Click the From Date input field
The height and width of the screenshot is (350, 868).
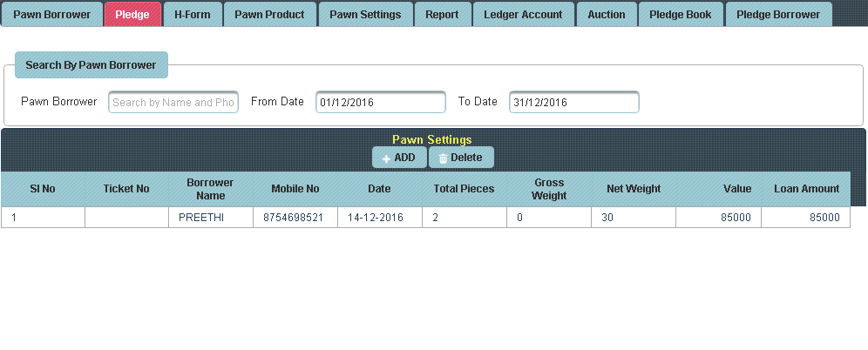pyautogui.click(x=381, y=103)
